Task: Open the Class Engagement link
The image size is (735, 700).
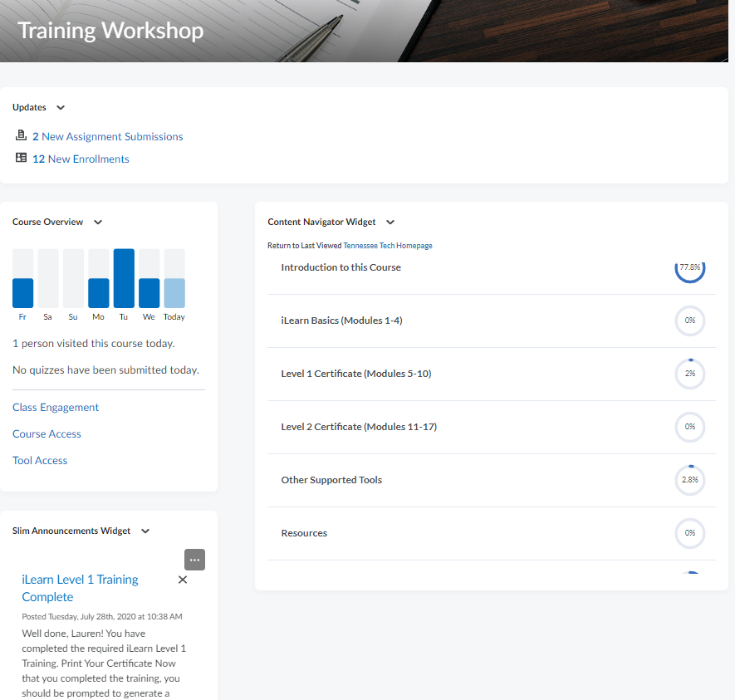Action: pos(56,408)
